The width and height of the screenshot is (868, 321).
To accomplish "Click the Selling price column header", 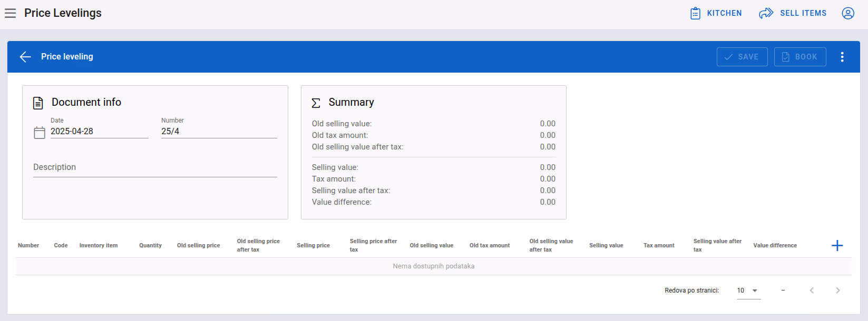I will point(313,245).
